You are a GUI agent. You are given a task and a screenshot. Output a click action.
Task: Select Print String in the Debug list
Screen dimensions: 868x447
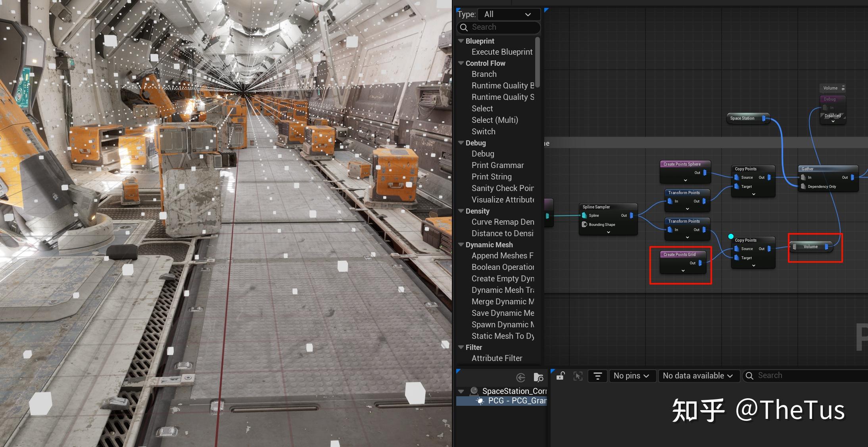pos(492,177)
